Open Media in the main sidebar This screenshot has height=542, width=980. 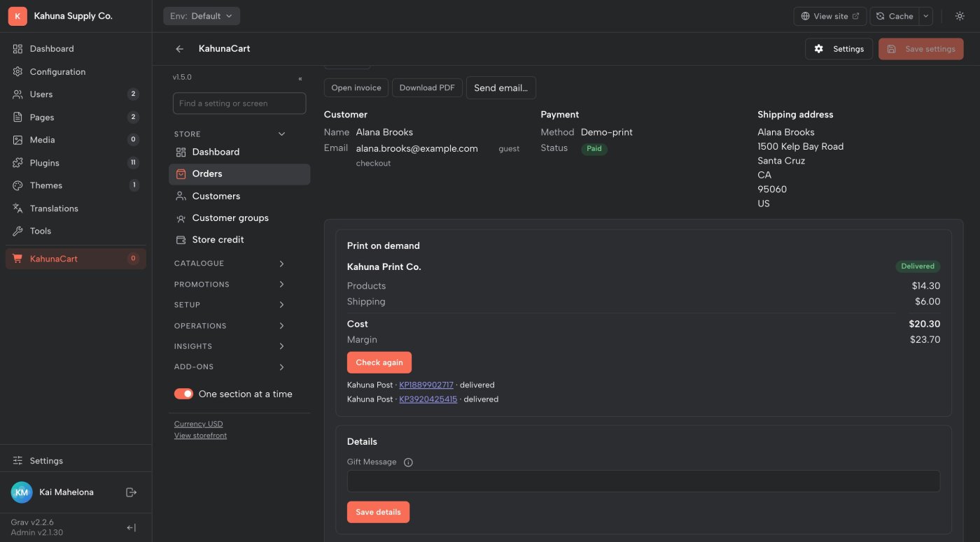pyautogui.click(x=76, y=140)
